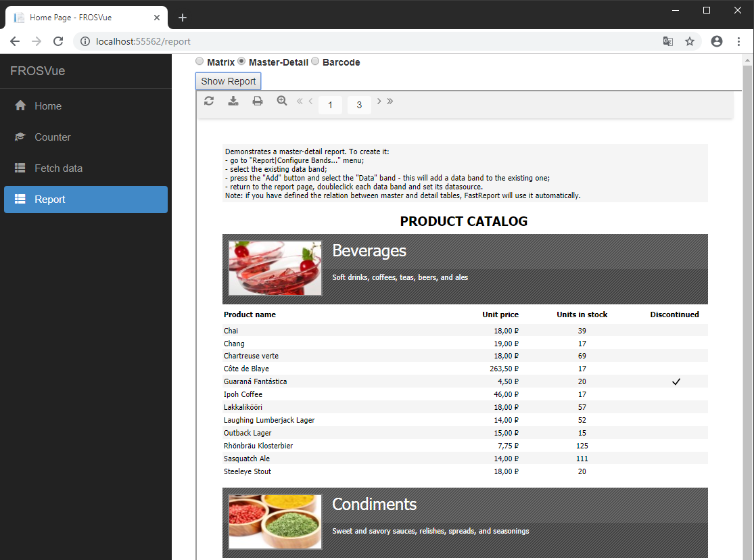Switch to the Home Page - FROSVue tab

[81, 17]
